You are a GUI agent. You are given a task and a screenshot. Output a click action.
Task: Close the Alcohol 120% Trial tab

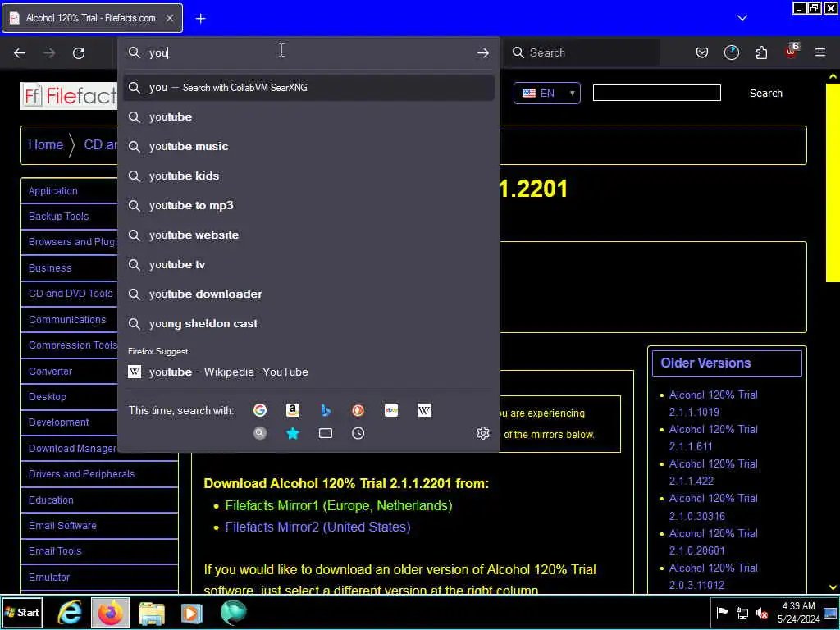pyautogui.click(x=169, y=18)
